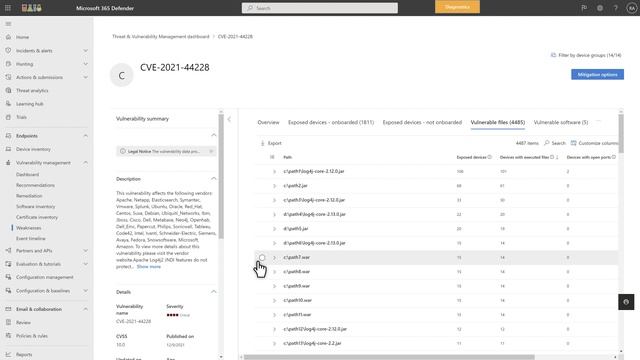
Task: Click the Policies & rules icon
Action: (x=8, y=336)
